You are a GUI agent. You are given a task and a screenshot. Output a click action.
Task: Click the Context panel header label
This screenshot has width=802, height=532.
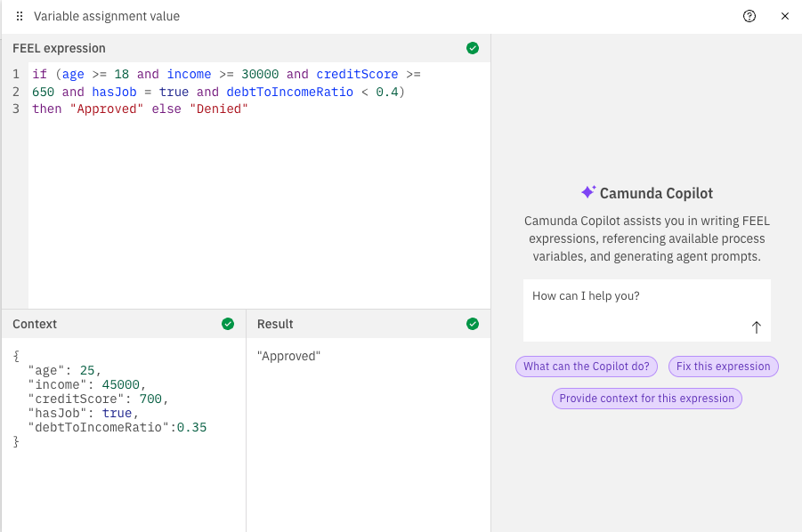pyautogui.click(x=35, y=324)
